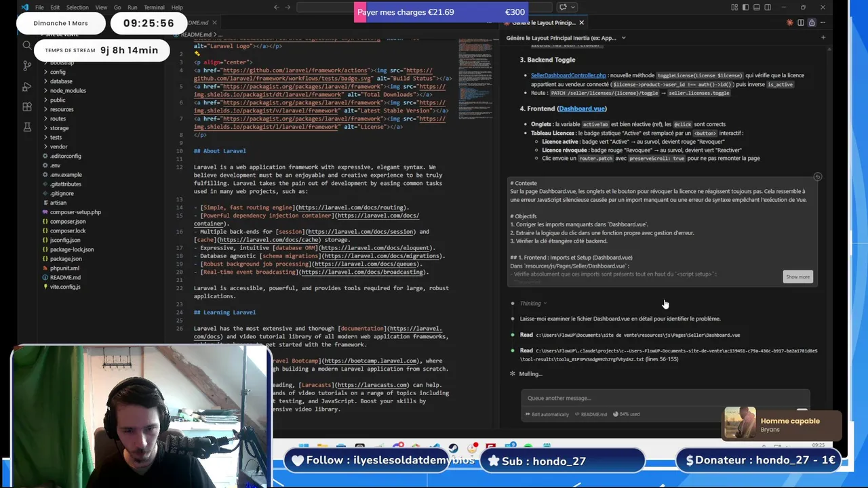The width and height of the screenshot is (868, 488).
Task: Click the README.md context chip in chat
Action: (591, 414)
